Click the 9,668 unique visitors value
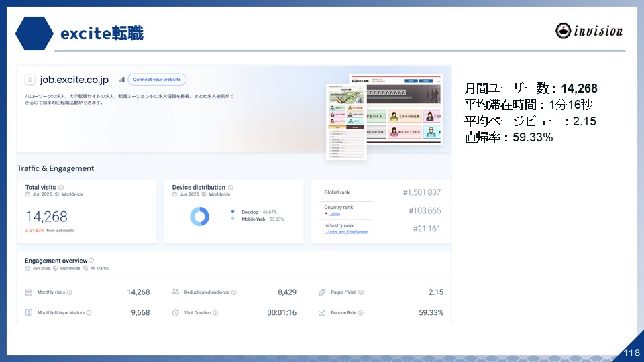 coord(140,313)
